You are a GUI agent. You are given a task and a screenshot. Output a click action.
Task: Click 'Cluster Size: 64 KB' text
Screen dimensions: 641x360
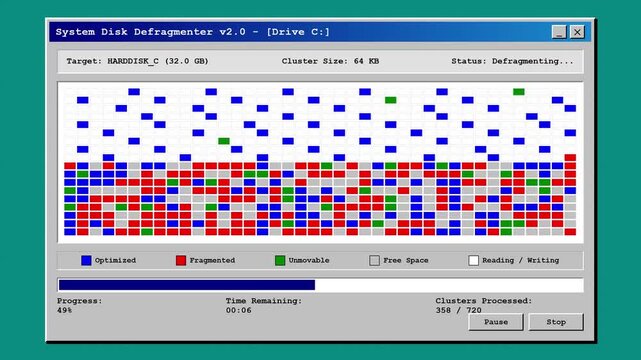330,61
